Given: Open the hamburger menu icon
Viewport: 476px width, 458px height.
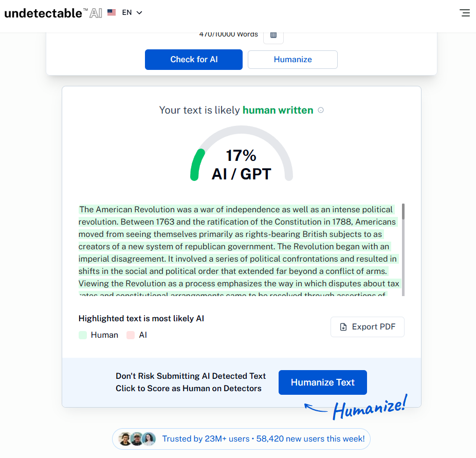Looking at the screenshot, I should [465, 13].
